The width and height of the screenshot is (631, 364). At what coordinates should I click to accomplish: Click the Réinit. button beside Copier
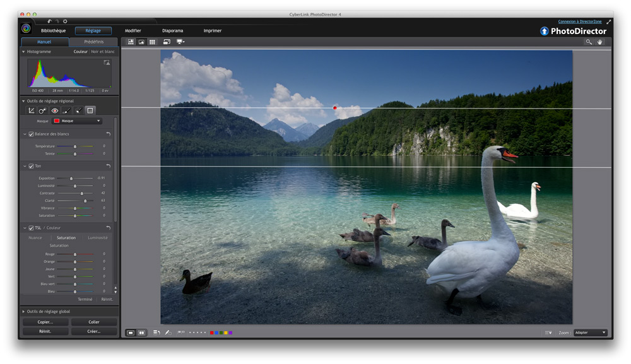point(45,331)
